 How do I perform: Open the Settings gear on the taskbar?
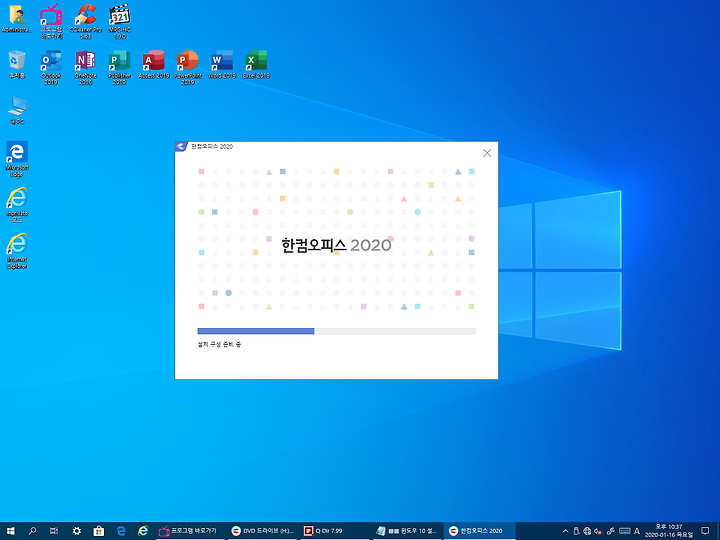pyautogui.click(x=77, y=531)
